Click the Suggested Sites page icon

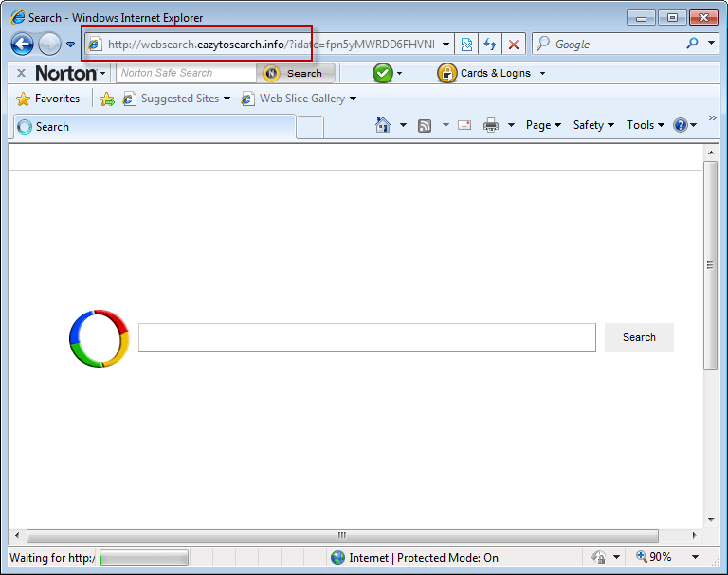click(129, 99)
